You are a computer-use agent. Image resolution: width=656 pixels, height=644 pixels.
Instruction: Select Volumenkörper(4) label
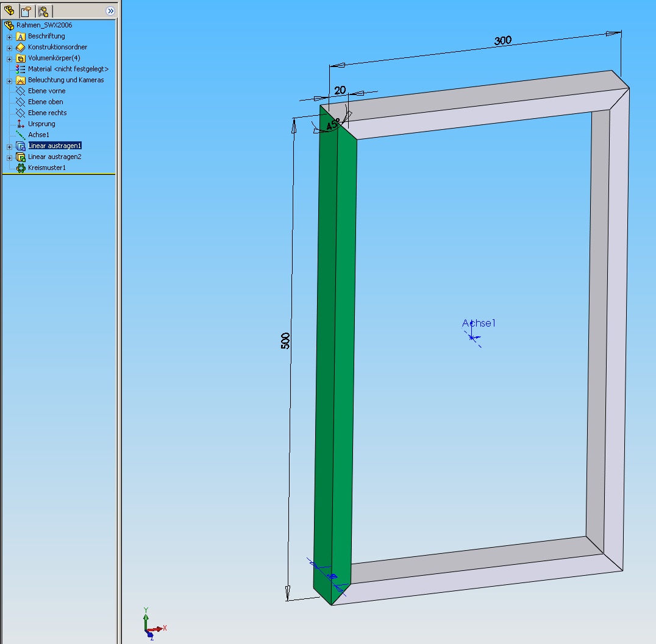point(54,58)
